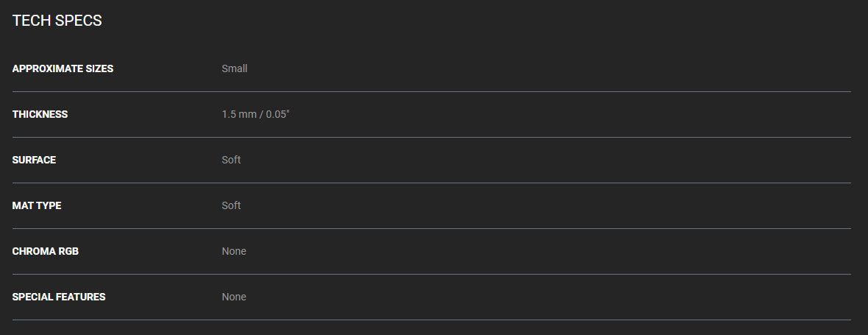Click the divider line below CHROMA RGB row
The image size is (868, 335).
[431, 274]
